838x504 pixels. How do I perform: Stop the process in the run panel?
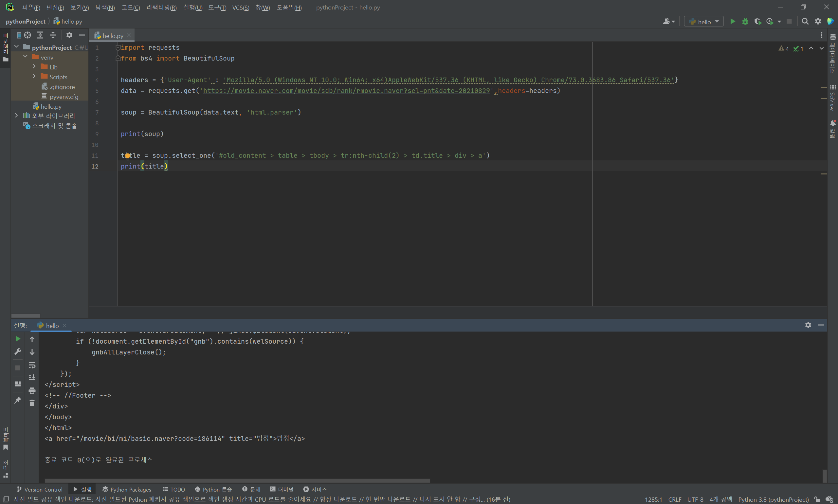pos(18,368)
